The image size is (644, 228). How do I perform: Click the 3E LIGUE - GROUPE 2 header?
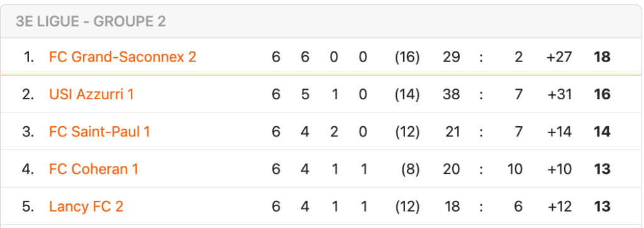(x=91, y=22)
